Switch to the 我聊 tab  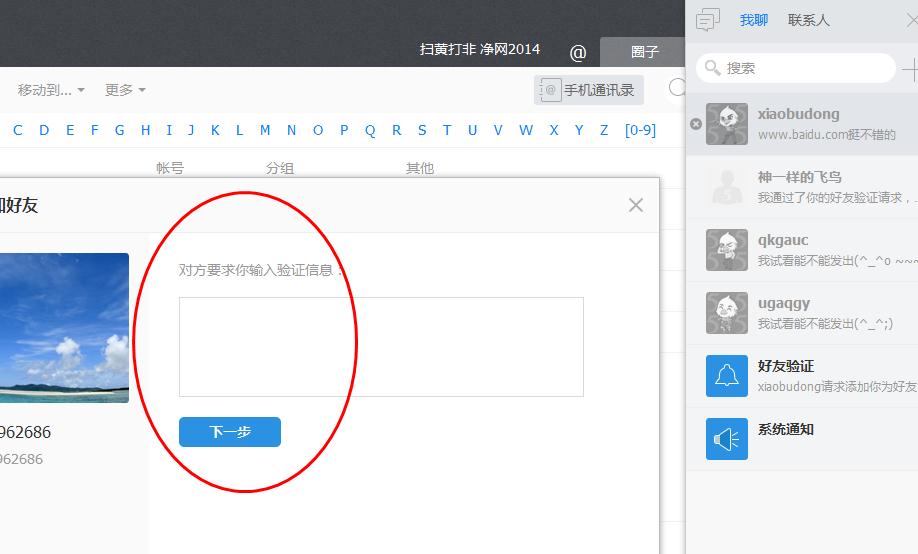point(754,20)
